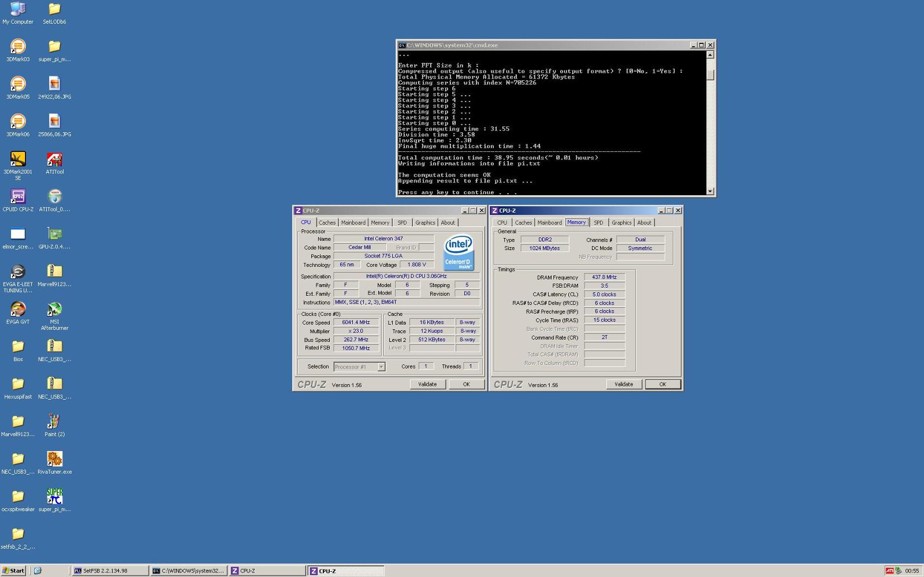Click the Intel Celeron D logo image
The width and height of the screenshot is (924, 577).
point(459,252)
